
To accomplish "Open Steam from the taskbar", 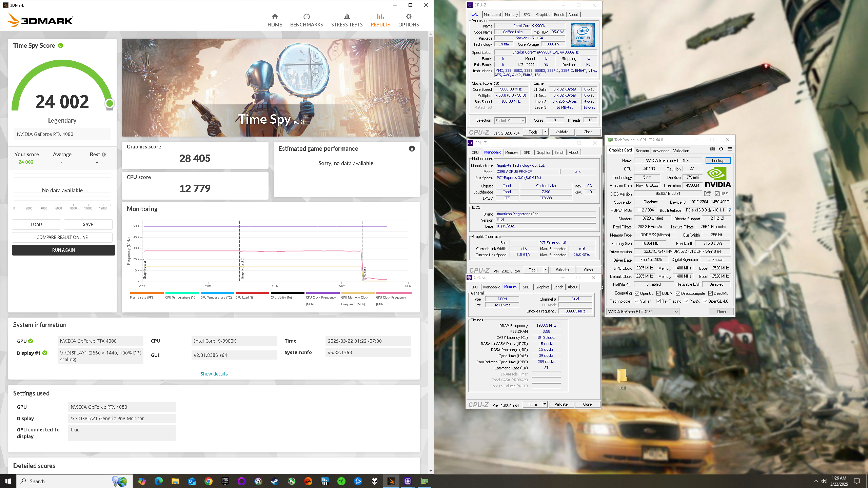I will pos(275,481).
